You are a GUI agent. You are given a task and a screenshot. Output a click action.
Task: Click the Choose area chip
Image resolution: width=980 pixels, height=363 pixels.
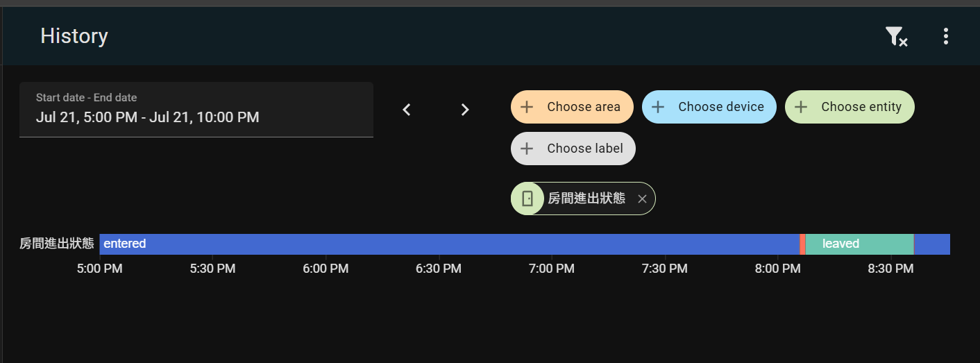573,107
